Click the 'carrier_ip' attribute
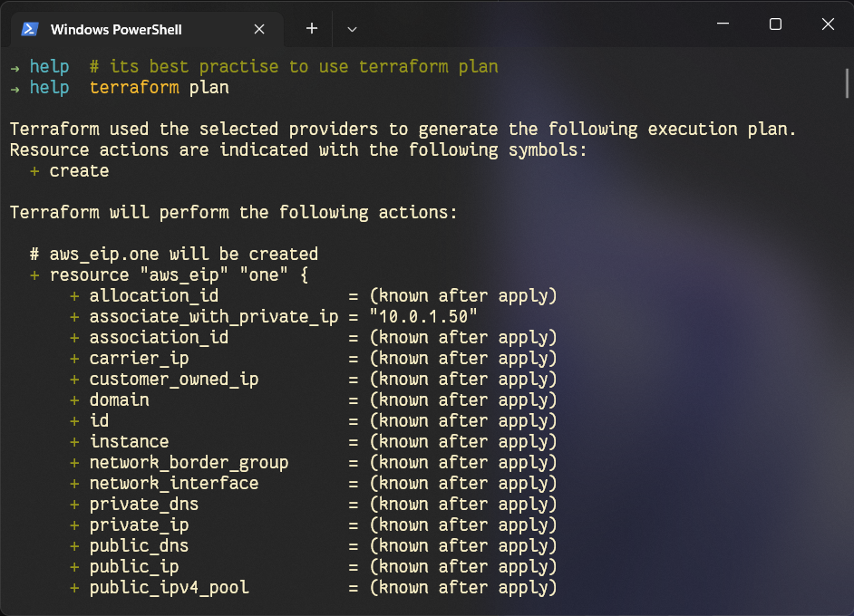The image size is (854, 616). tap(139, 359)
